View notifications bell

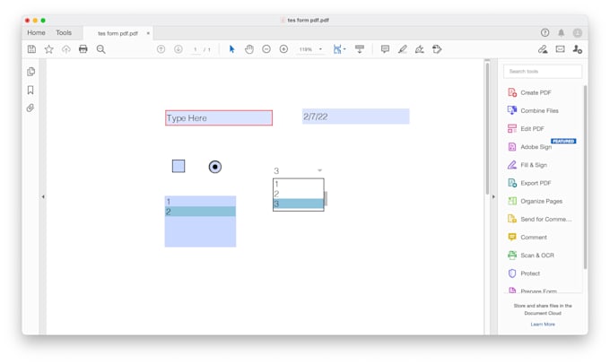click(561, 32)
